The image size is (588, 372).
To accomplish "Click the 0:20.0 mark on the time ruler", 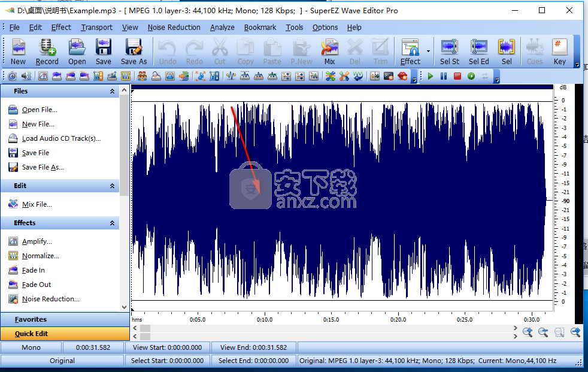I will tap(398, 319).
